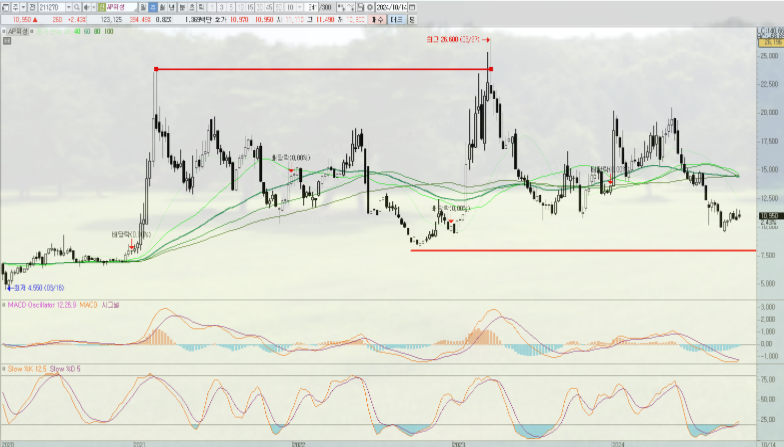
Task: Select 일 daily period
Action: click(x=142, y=8)
